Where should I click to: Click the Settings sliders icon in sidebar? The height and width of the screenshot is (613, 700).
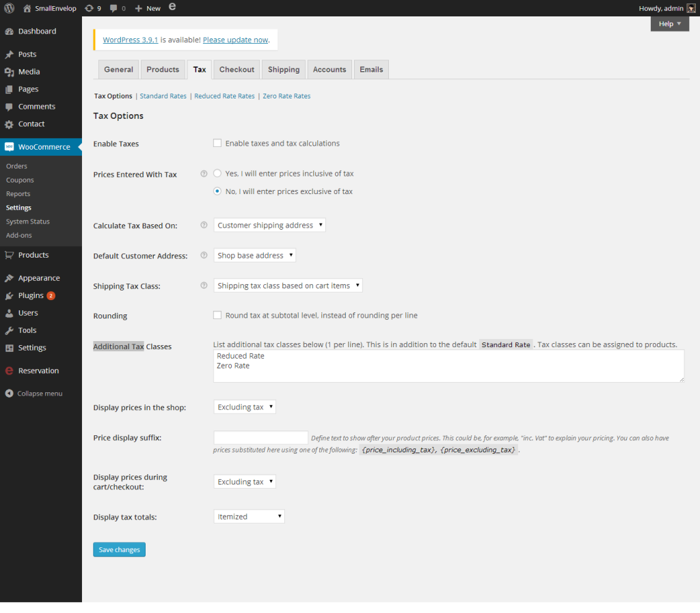(9, 348)
